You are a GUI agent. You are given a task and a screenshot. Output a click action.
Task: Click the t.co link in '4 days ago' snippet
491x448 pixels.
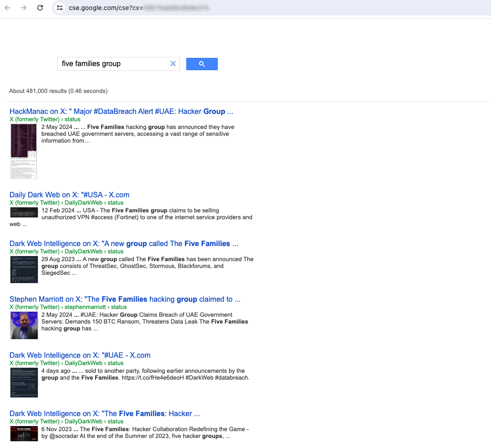pyautogui.click(x=153, y=377)
